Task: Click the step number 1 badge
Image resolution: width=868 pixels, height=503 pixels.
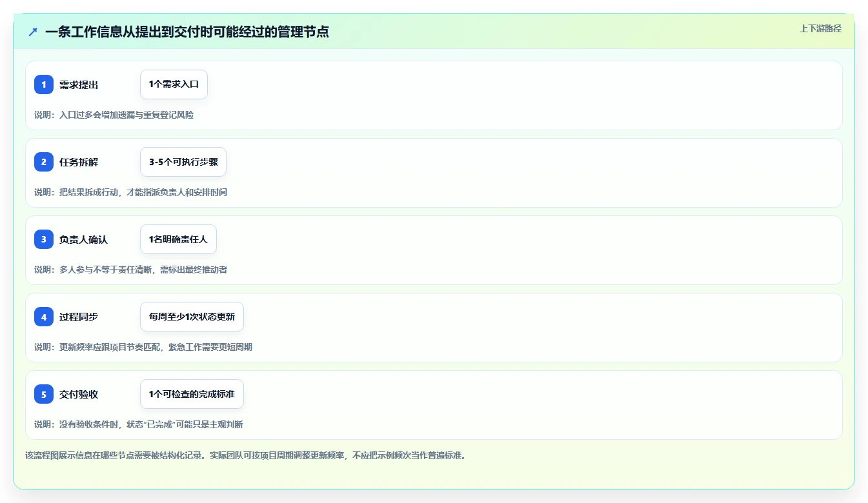Action: tap(44, 84)
